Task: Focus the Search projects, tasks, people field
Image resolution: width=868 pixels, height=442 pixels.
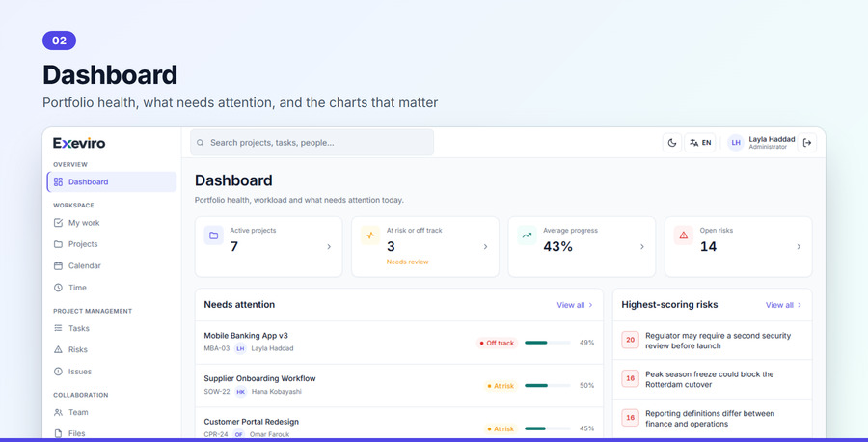Action: click(x=312, y=143)
